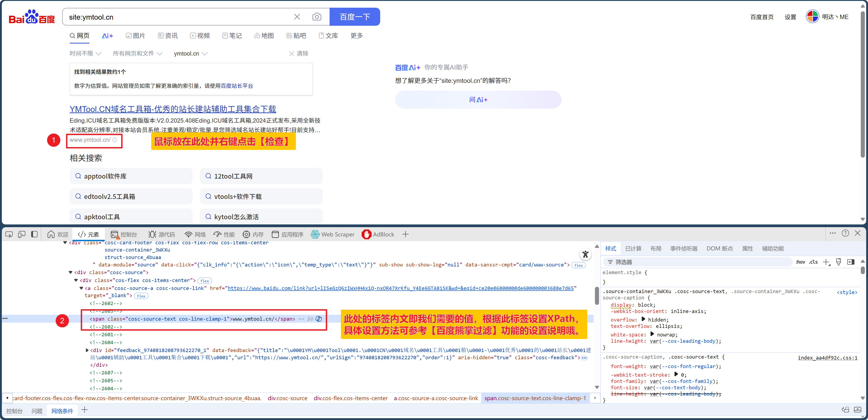Select the 资讯 news search tab
The height and width of the screenshot is (420, 868).
168,36
